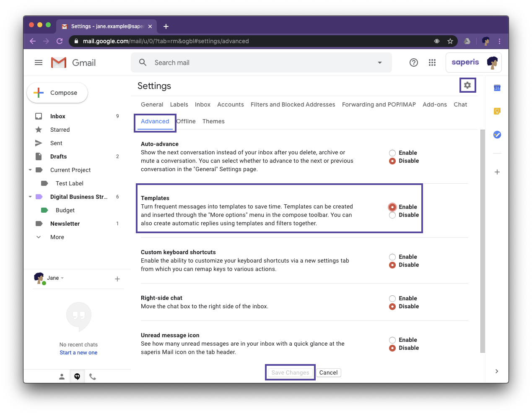Screen dimensions: 532x414
Task: Enable Custom keyboard shortcuts
Action: tap(392, 257)
